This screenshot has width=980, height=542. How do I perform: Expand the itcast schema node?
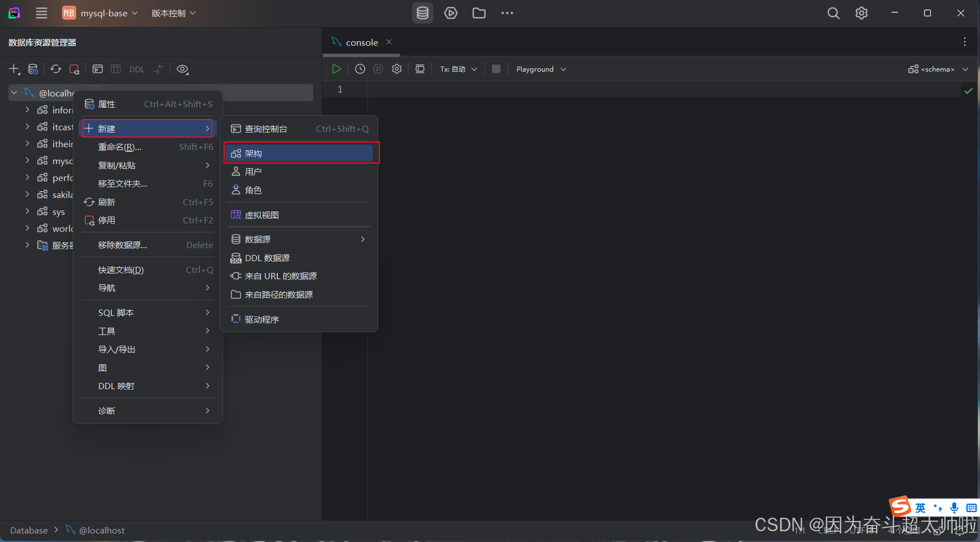pyautogui.click(x=27, y=127)
